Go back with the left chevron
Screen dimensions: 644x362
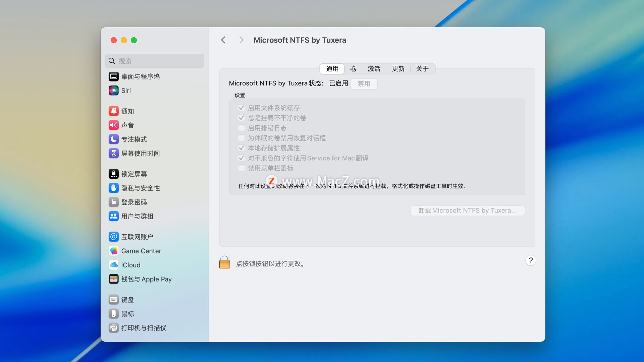coord(223,40)
